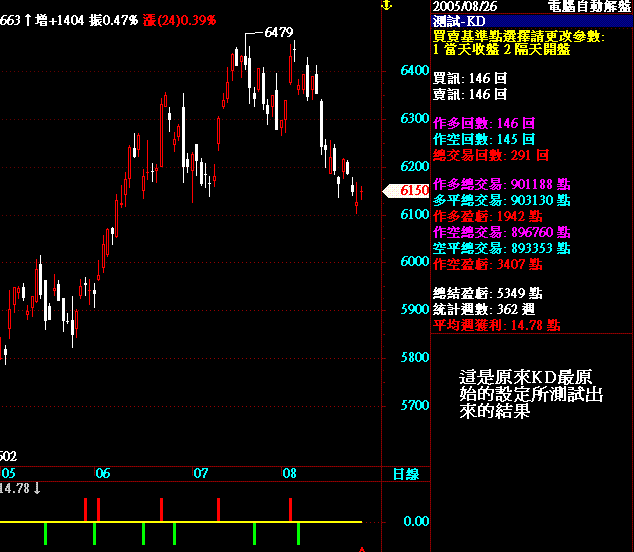This screenshot has height=552, width=634.
Task: Select the 作空回數: 145 回 line
Action: (484, 139)
